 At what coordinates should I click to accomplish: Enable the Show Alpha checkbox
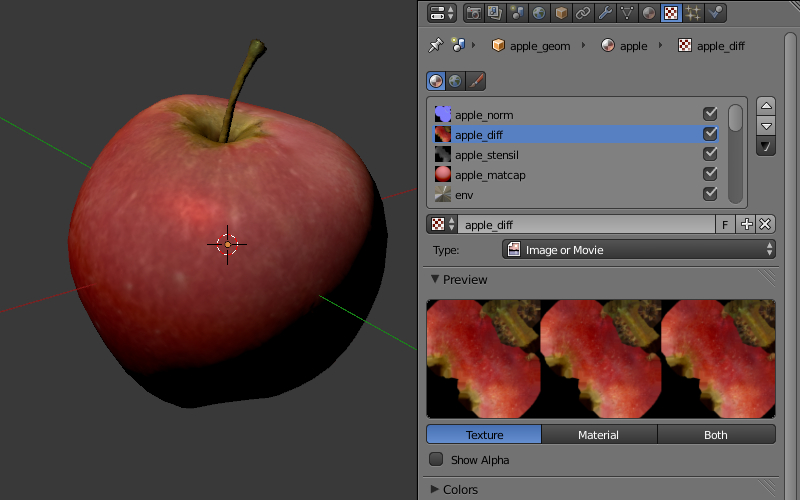pyautogui.click(x=436, y=459)
